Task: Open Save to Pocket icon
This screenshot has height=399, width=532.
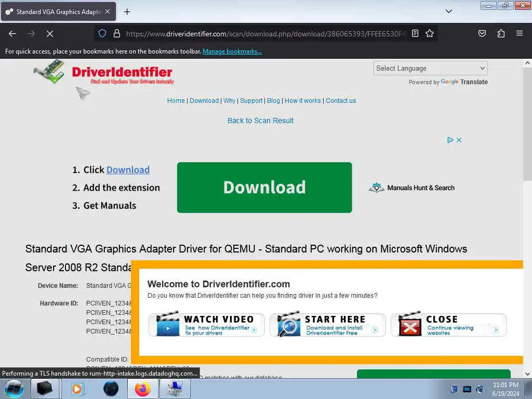Action: pos(482,33)
